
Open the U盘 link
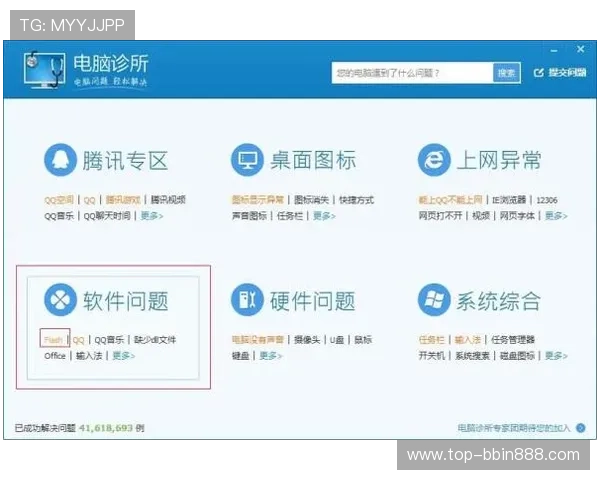click(x=337, y=340)
